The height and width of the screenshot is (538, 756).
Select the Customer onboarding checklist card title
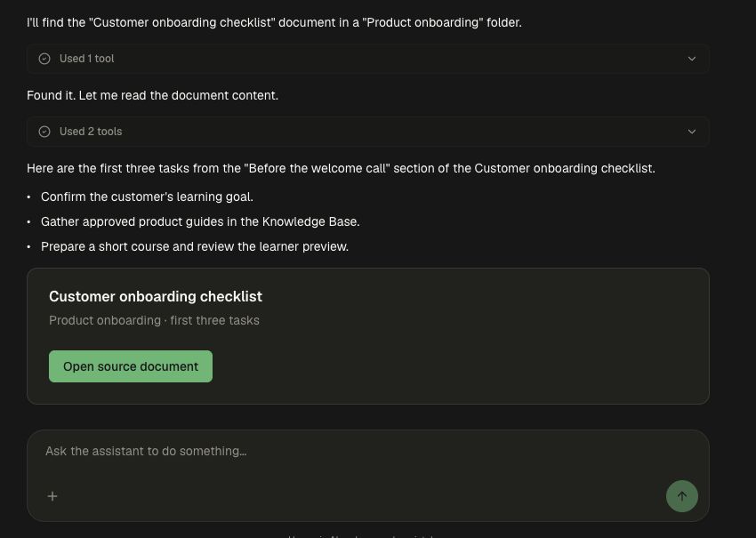click(x=156, y=296)
